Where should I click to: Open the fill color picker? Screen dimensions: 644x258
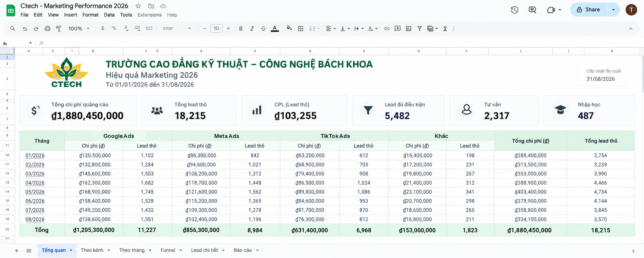pos(289,28)
